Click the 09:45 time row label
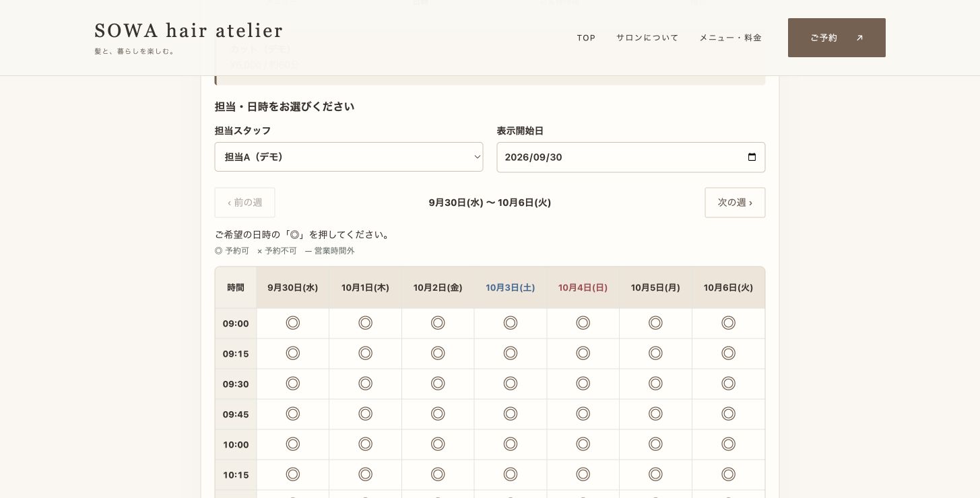The height and width of the screenshot is (498, 980). [x=236, y=415]
